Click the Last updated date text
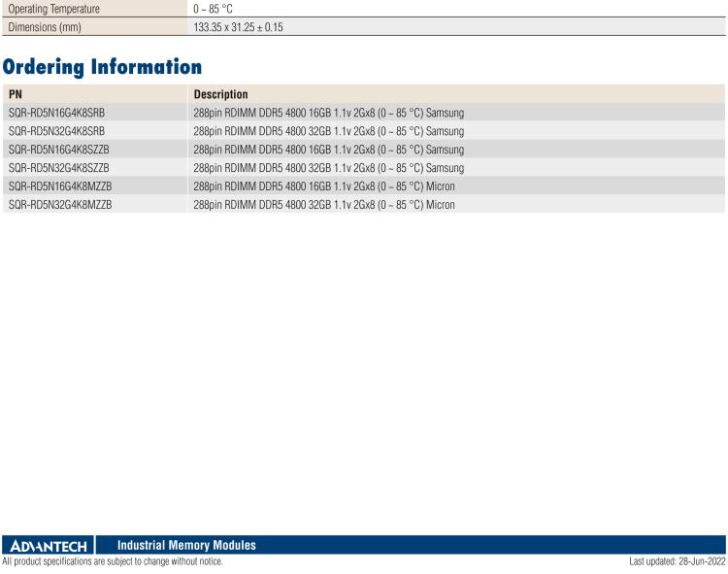Screen dimensions: 728x574 (x=677, y=562)
